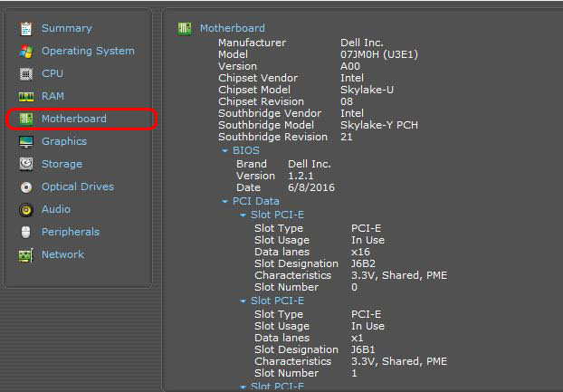
Task: Click the Slot PCI-E label above J6B1 details
Action: point(277,301)
